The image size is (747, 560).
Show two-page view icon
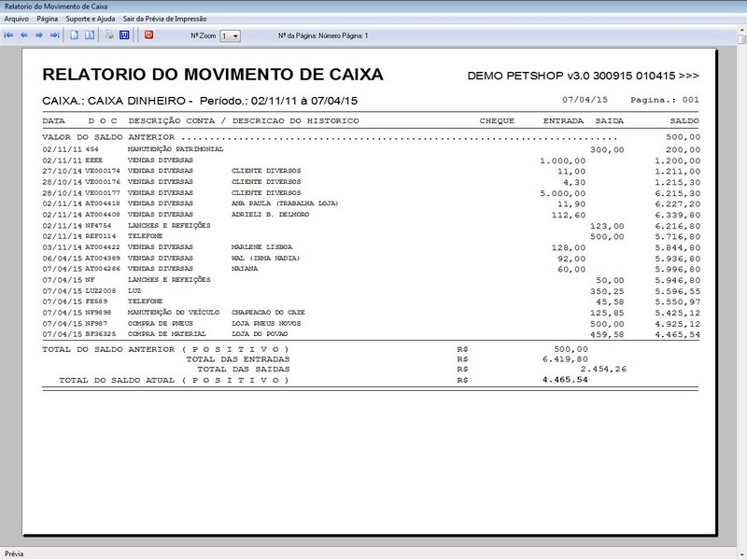coord(90,35)
